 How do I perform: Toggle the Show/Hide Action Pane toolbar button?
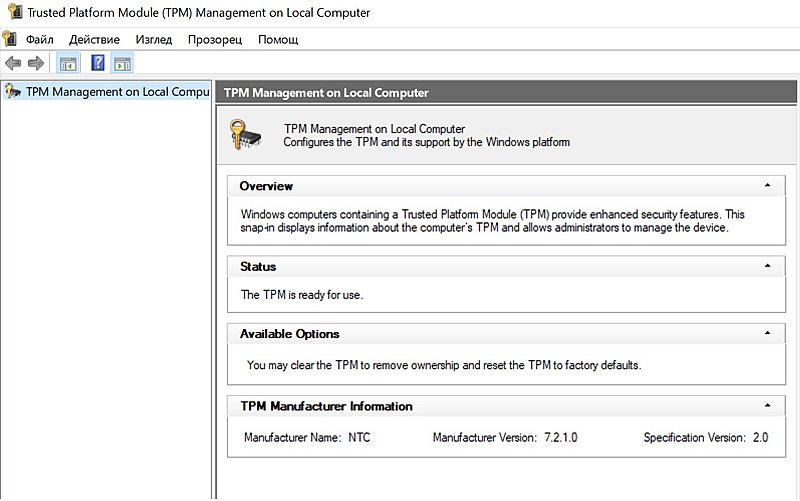[122, 64]
